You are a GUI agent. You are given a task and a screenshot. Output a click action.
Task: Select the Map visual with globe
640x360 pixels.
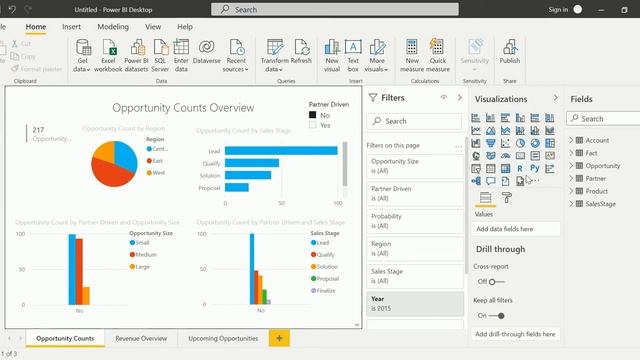click(476, 156)
